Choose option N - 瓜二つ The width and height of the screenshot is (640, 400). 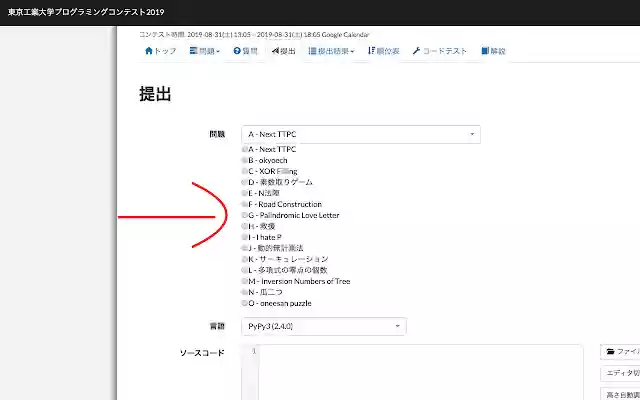[x=262, y=292]
